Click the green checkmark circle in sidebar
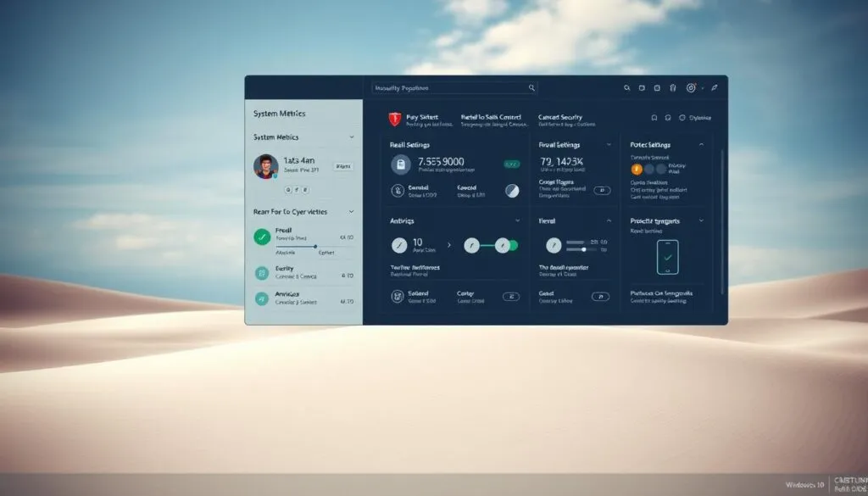This screenshot has height=496, width=868. (263, 237)
